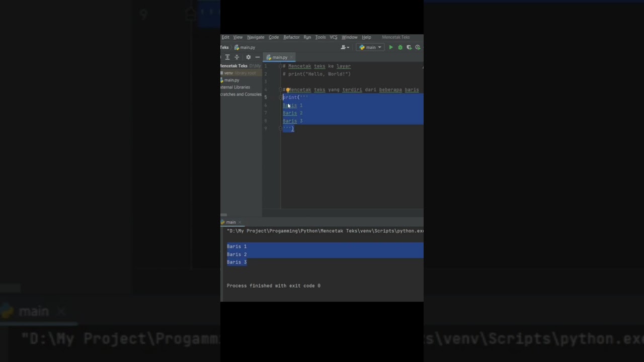Click 'Baris 3' in the code editor

tap(292, 121)
